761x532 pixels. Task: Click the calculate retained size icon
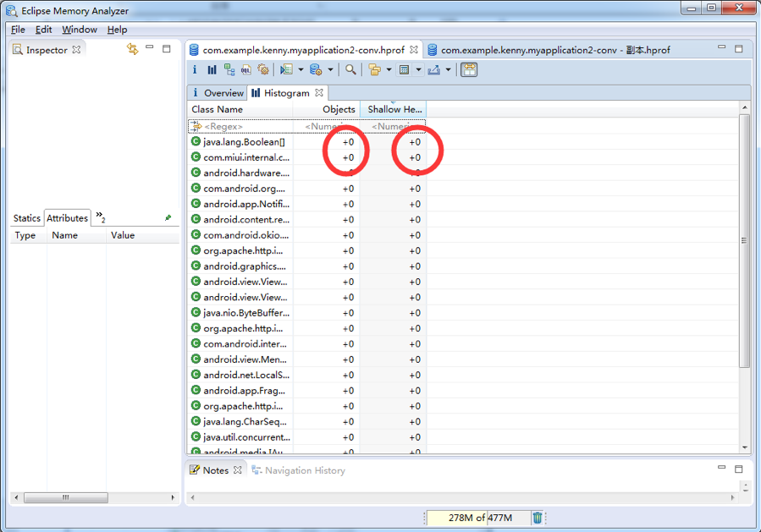pyautogui.click(x=404, y=70)
